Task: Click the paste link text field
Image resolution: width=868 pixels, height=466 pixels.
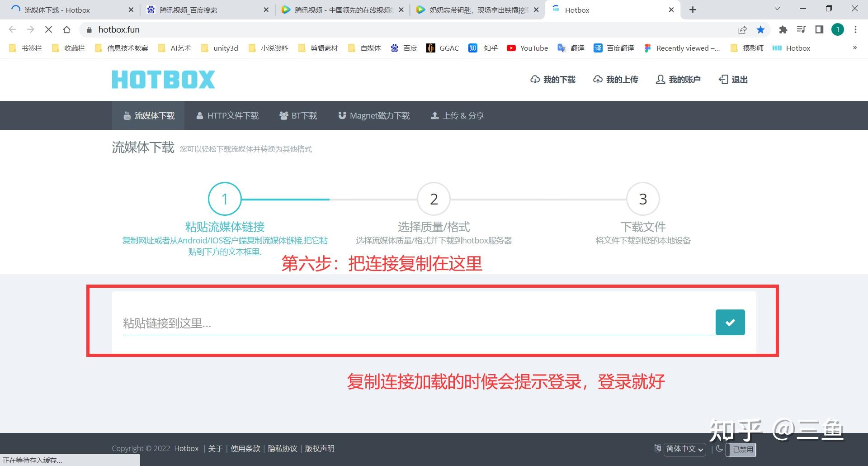Action: [419, 323]
